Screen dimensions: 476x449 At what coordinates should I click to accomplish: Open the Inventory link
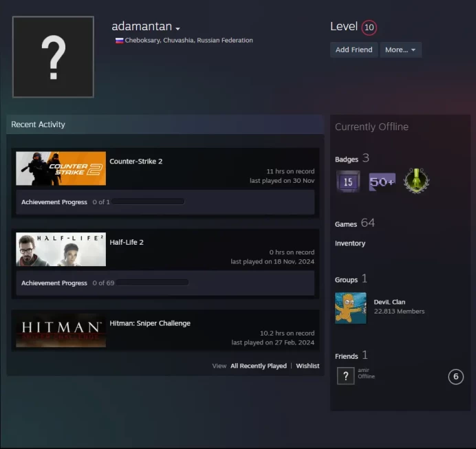pos(350,243)
